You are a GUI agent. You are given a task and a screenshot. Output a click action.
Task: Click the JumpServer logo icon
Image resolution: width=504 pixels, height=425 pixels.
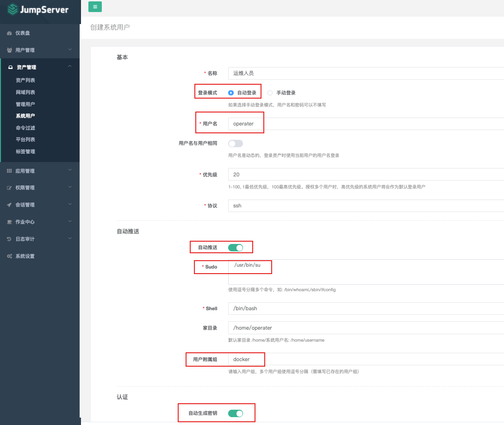click(12, 9)
